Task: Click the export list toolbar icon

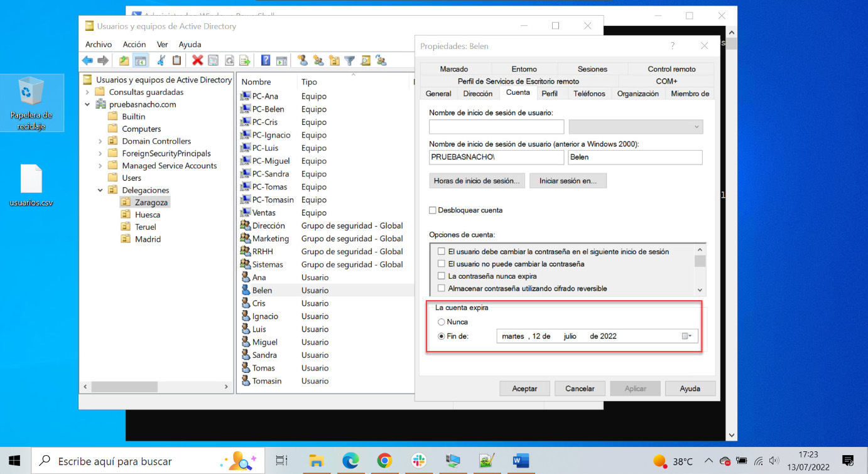Action: click(245, 60)
